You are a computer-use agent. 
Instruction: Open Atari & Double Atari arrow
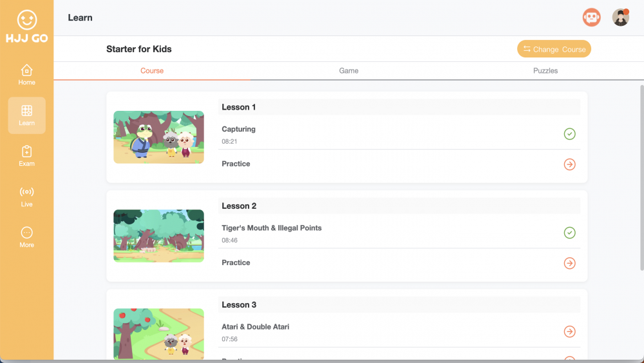[x=569, y=331]
